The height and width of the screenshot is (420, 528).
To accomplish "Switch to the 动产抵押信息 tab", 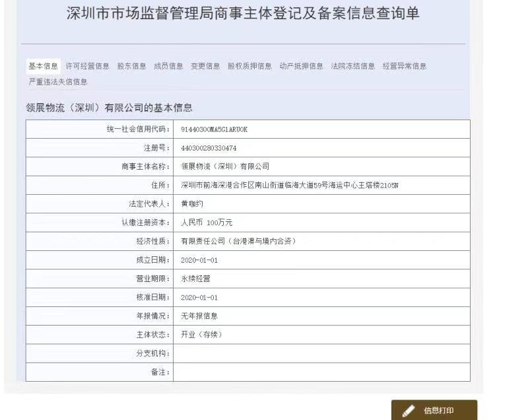I will pos(301,66).
